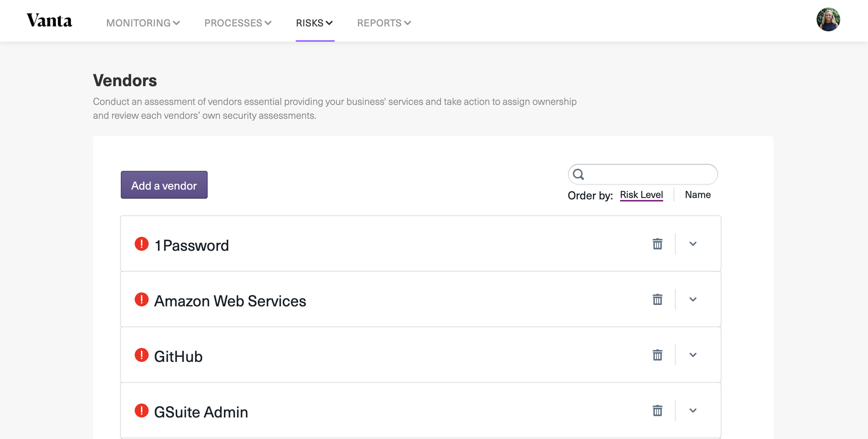Click the trash icon for GSuite Admin
This screenshot has width=868, height=439.
[658, 410]
